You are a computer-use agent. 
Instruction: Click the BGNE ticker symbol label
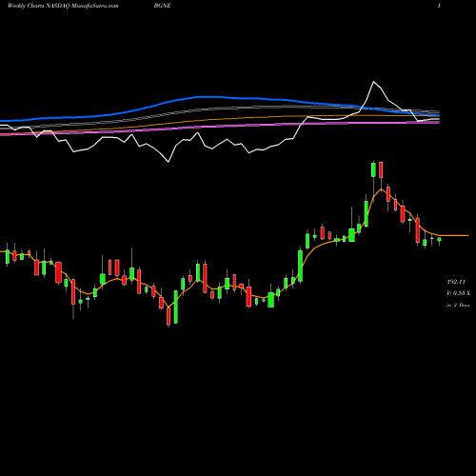point(162,6)
